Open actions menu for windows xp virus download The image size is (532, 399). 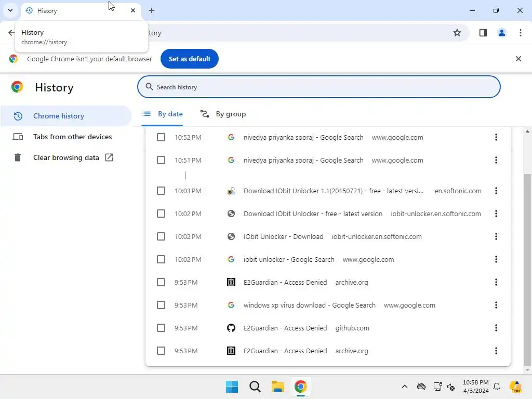coord(496,305)
